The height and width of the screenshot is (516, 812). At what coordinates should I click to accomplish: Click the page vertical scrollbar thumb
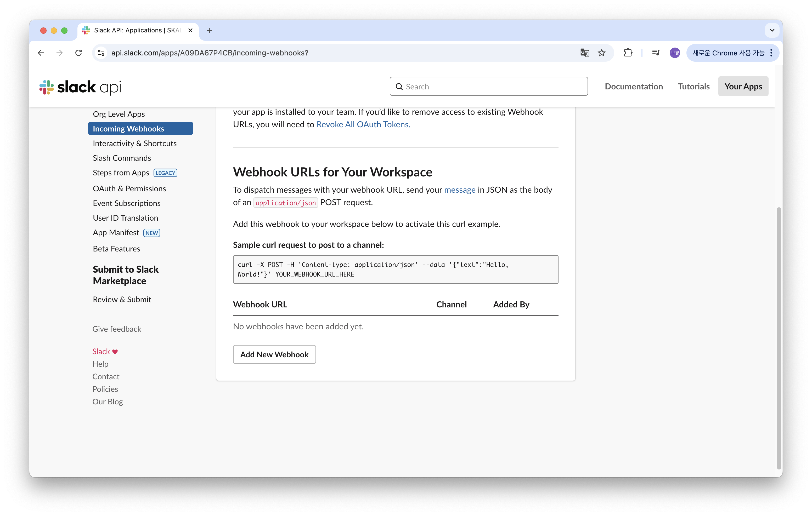(x=779, y=337)
